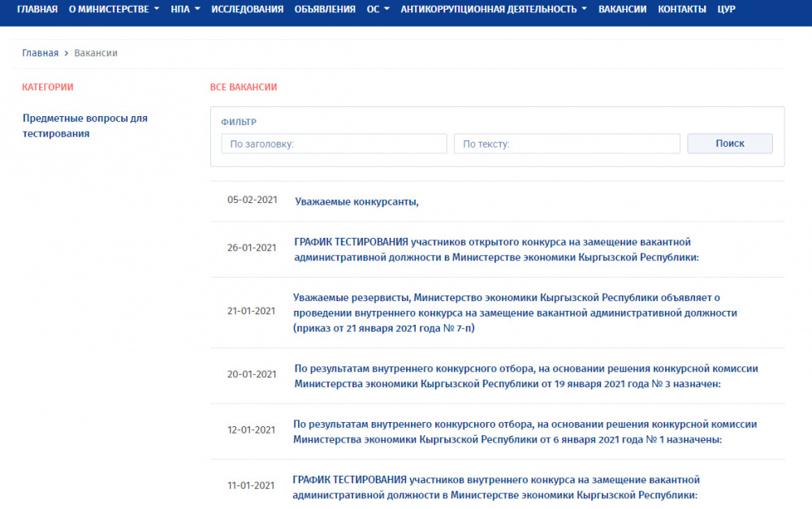Screen dimensions: 812x509
Task: Expand the О МИНИСТЕРСТВЕ dropdown menu
Action: [x=114, y=9]
